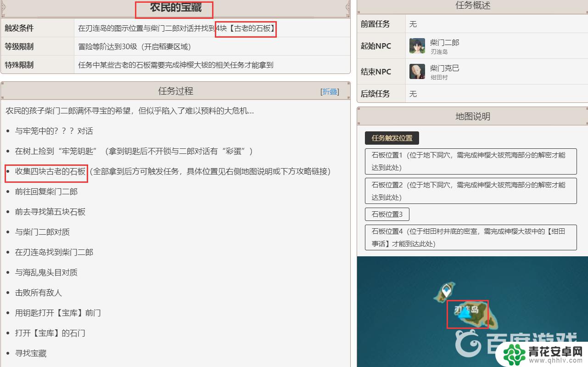Collapse the 任务过程 section via 折叠
This screenshot has height=367, width=588.
[x=330, y=91]
